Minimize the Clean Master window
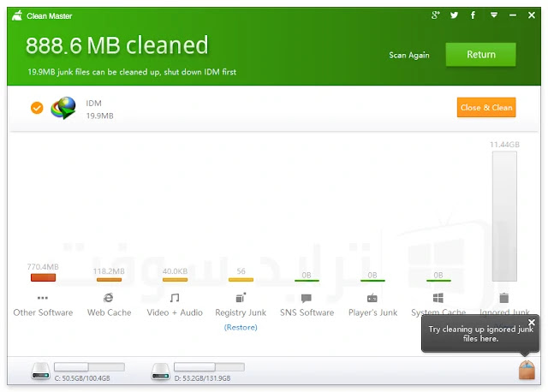Screen dimensions: 548x392 point(512,15)
